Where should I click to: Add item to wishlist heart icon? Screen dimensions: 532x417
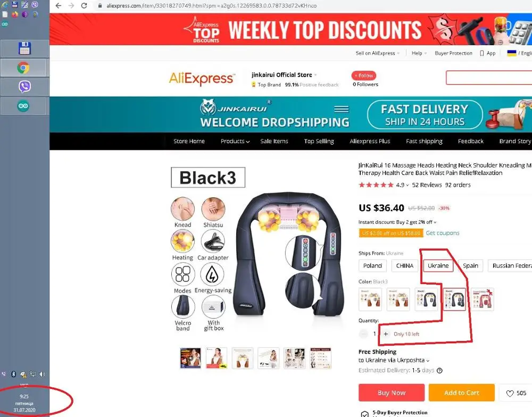[510, 393]
